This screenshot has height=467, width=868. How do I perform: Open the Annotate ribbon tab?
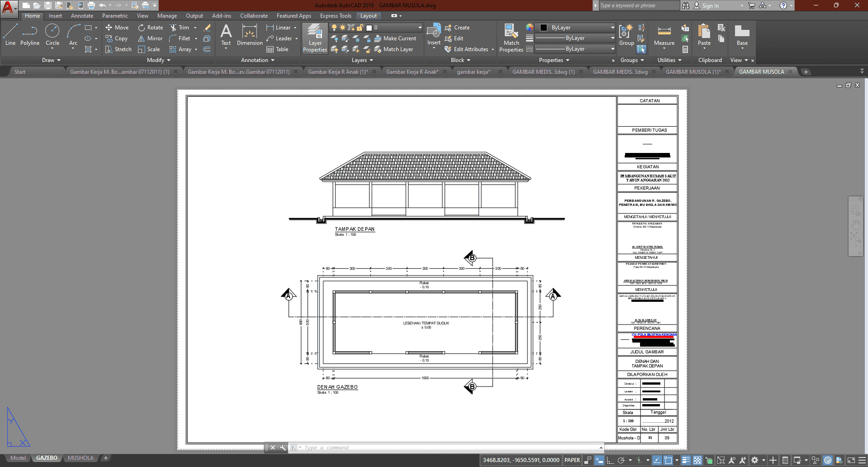click(x=82, y=16)
